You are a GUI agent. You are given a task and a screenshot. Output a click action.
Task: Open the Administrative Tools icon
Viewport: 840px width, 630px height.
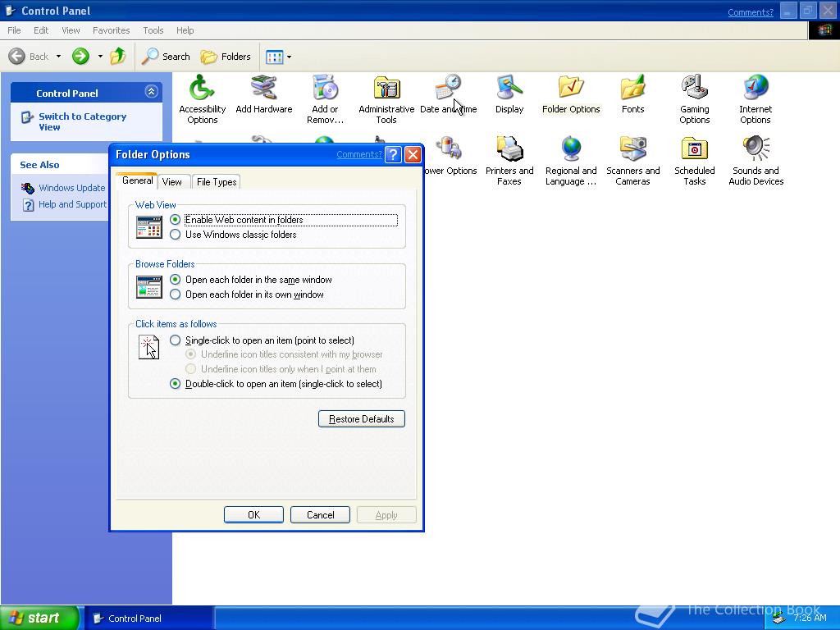pyautogui.click(x=386, y=99)
